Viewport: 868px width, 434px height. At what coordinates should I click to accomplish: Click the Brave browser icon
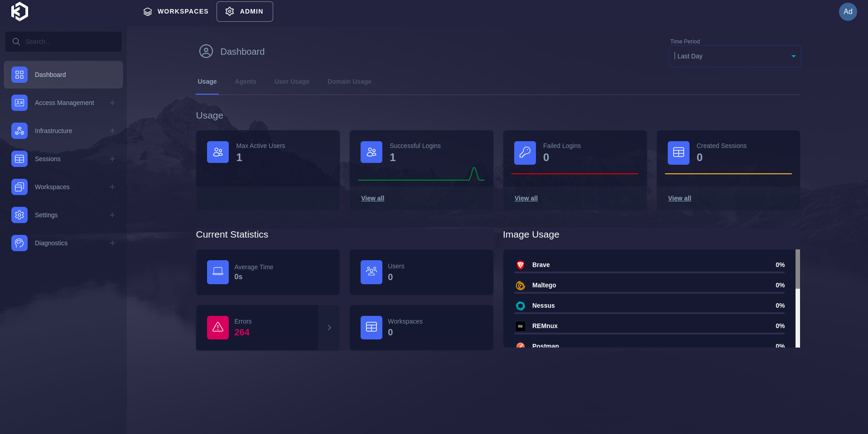tap(521, 265)
